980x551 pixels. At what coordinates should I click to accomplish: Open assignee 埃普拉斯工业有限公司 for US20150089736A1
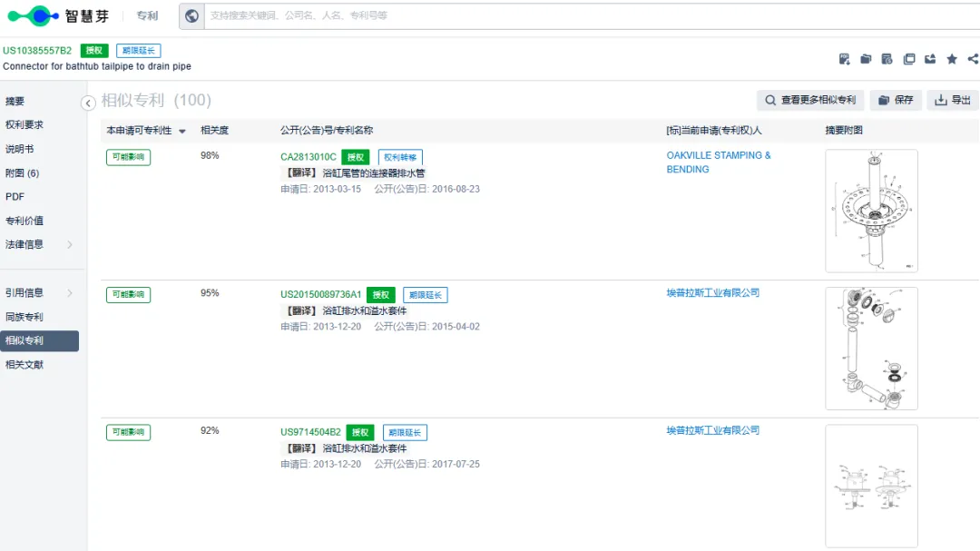click(x=712, y=292)
